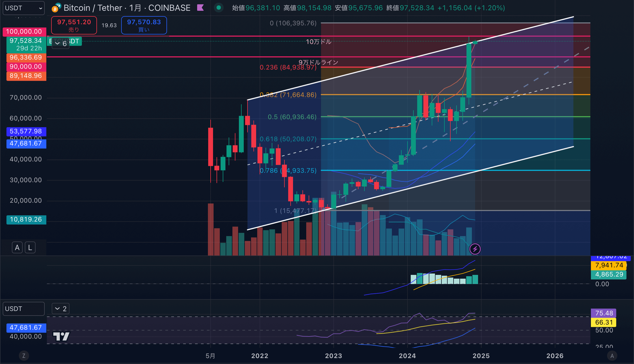Click the 75.48 purple RSI value label

click(604, 313)
